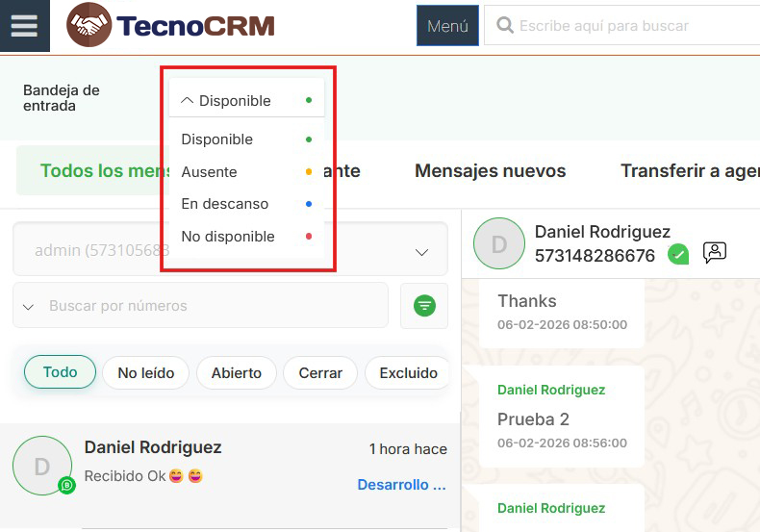This screenshot has width=760, height=532.
Task: Click the Menú button
Action: click(447, 26)
